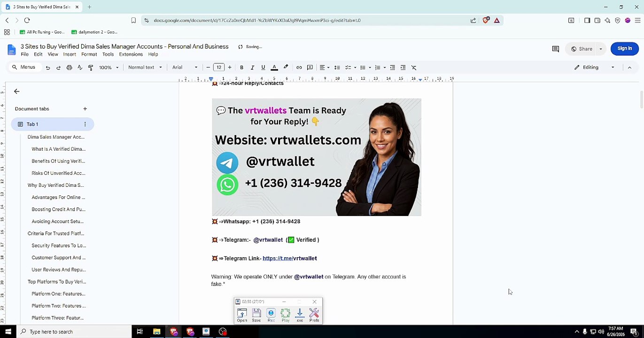Collapse the toolbar with chevron arrow
Viewport: 644px width, 338px height.
(629, 68)
